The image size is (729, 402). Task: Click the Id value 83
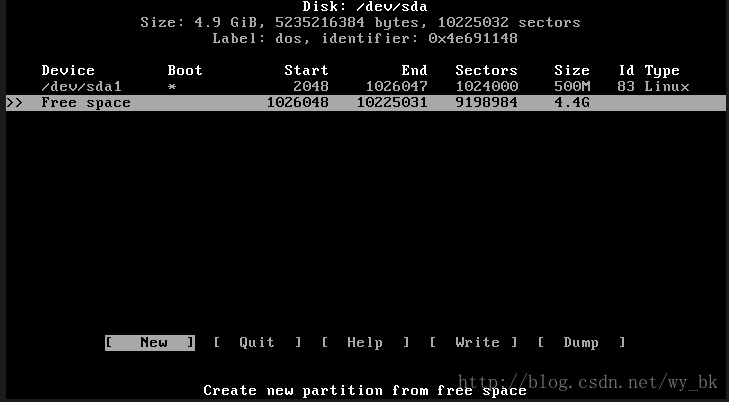626,86
